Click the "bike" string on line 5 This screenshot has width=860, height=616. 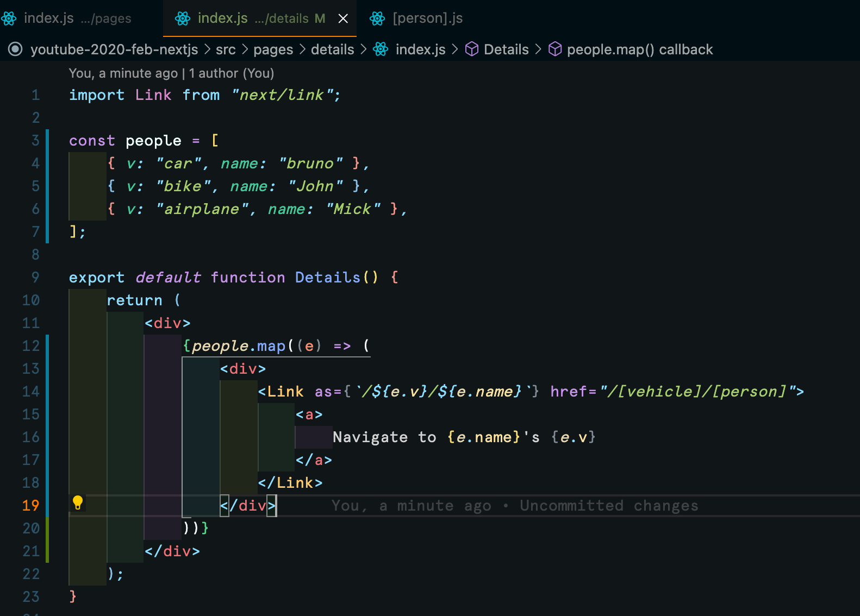point(183,186)
